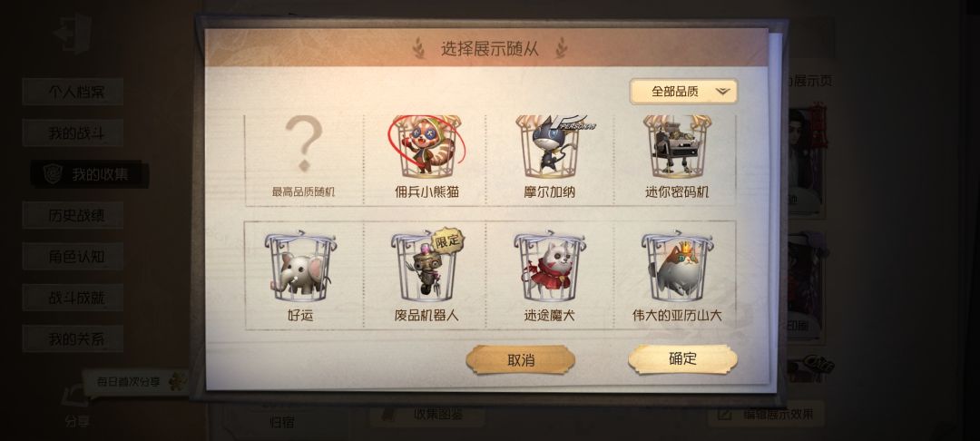The image size is (980, 441).
Task: Open the 全部品质 quality filter dropdown
Action: point(684,92)
